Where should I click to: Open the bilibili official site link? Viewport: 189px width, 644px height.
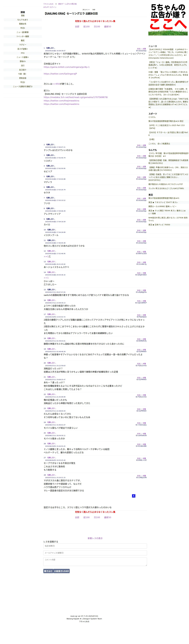(x=67, y=67)
